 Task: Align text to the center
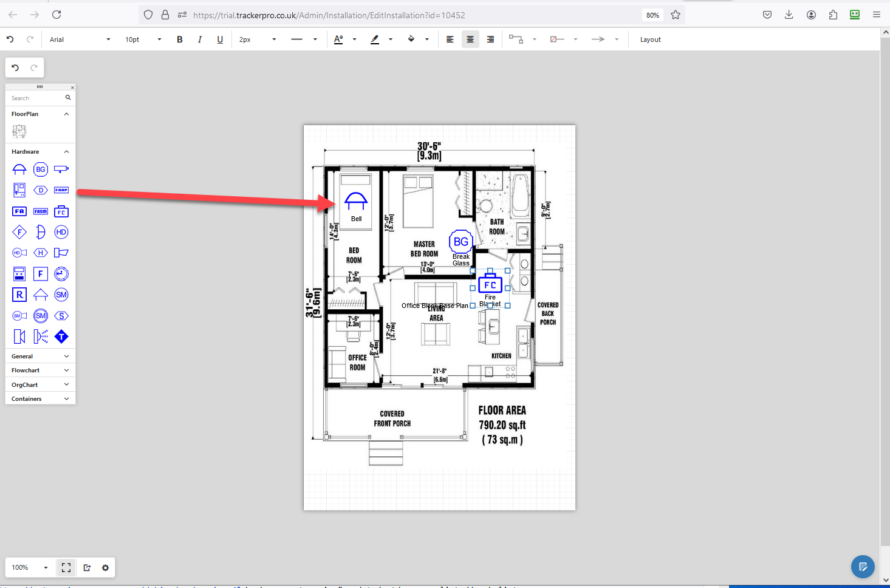[x=470, y=39]
